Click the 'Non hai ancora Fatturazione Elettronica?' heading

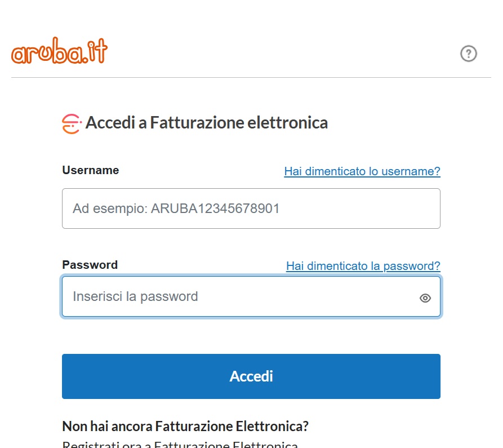(x=185, y=426)
